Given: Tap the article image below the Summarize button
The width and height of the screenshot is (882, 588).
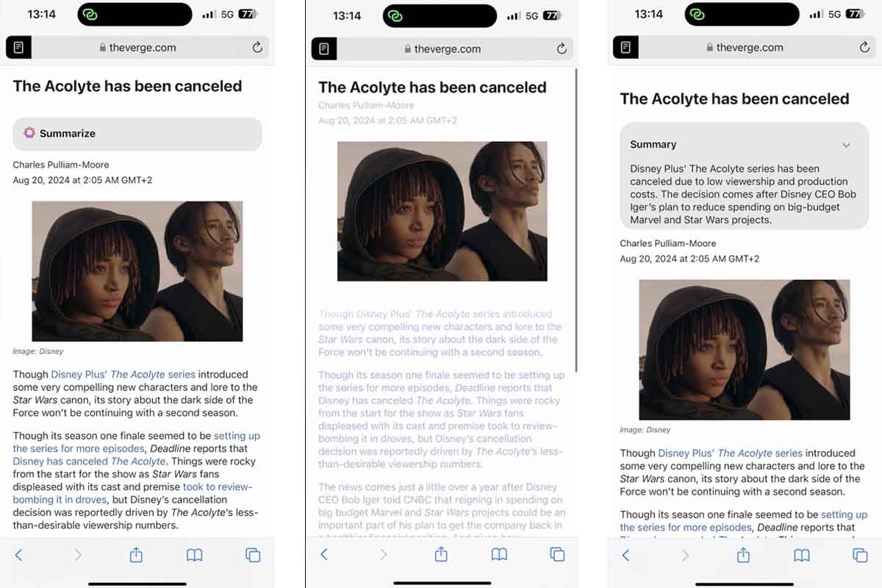Looking at the screenshot, I should tap(137, 271).
